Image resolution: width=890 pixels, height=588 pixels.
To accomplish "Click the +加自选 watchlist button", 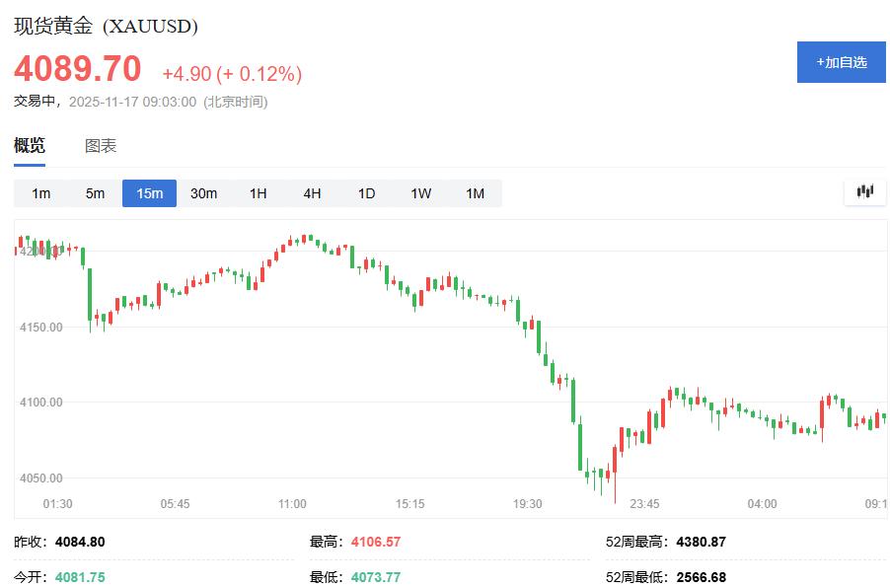I will (x=840, y=62).
